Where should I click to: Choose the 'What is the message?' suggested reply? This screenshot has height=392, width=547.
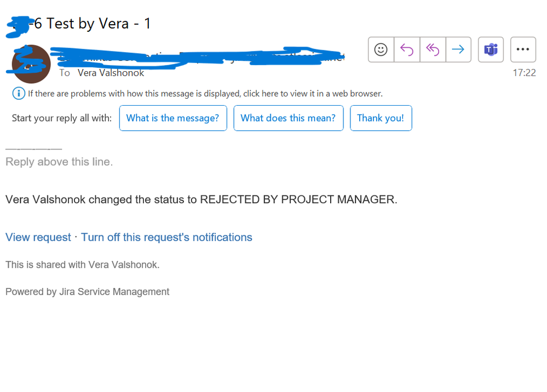point(173,118)
